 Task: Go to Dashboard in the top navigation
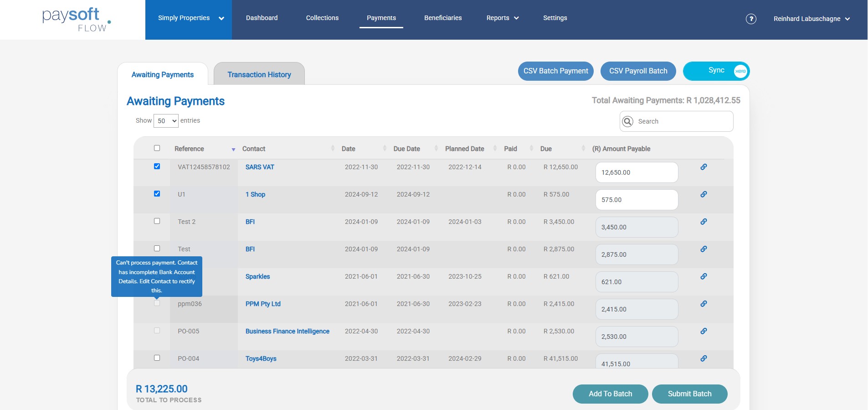[262, 18]
